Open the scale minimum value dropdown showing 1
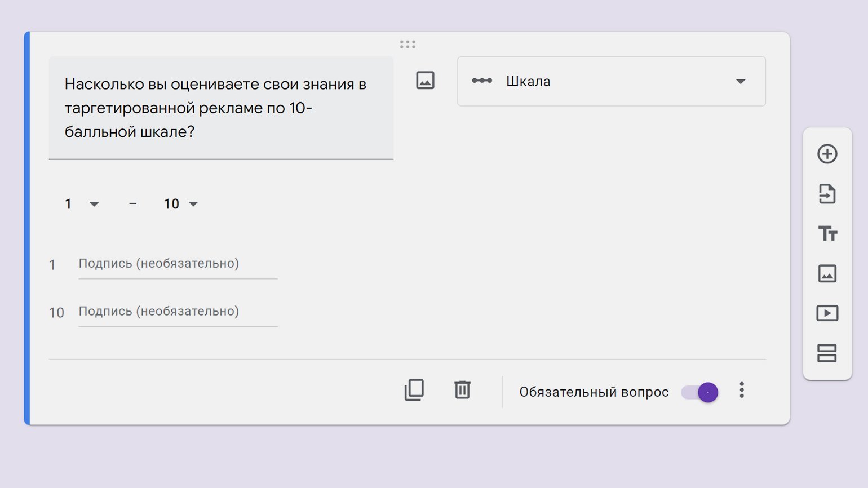 coord(82,204)
